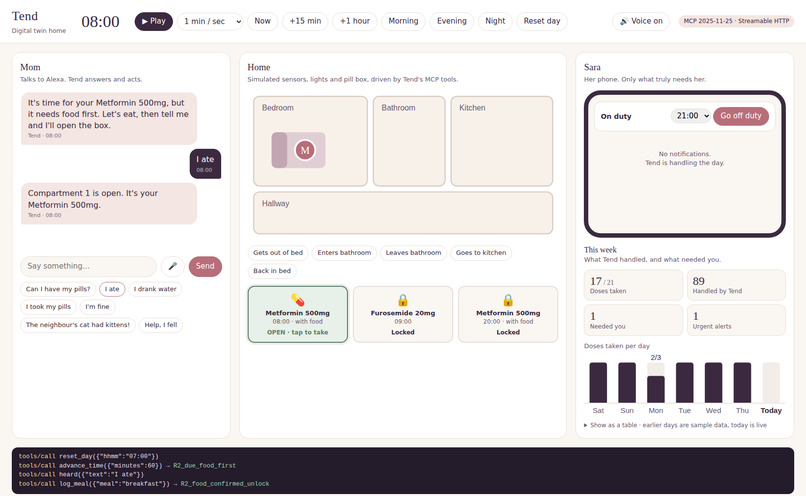
Task: Focus the Say something input field
Action: click(x=88, y=266)
